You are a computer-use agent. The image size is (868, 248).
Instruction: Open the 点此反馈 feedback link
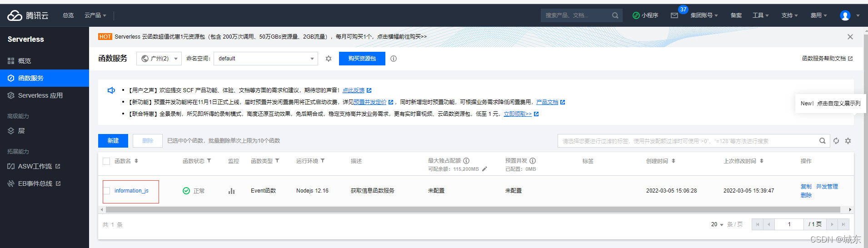point(354,90)
